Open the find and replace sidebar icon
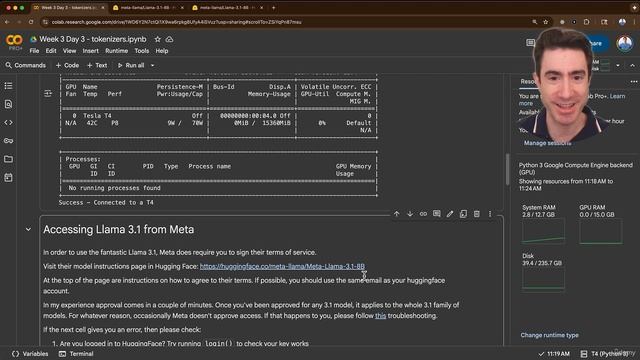640x360 pixels. (8, 104)
